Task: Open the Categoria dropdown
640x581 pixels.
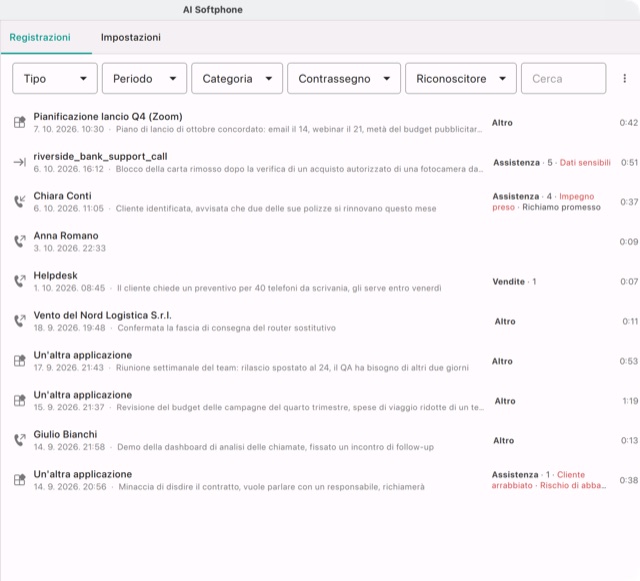Action: [237, 78]
